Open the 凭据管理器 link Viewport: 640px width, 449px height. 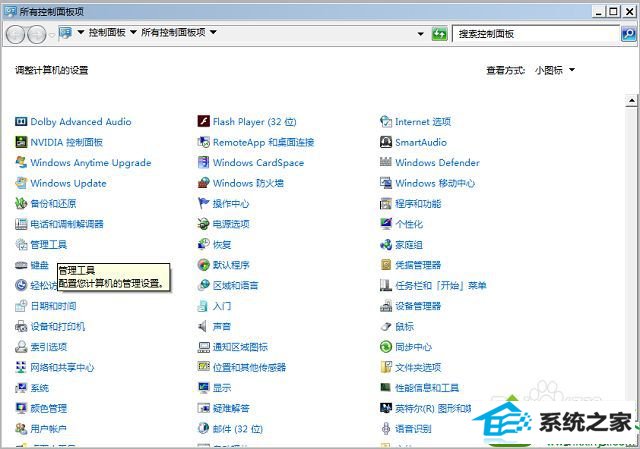tap(418, 265)
